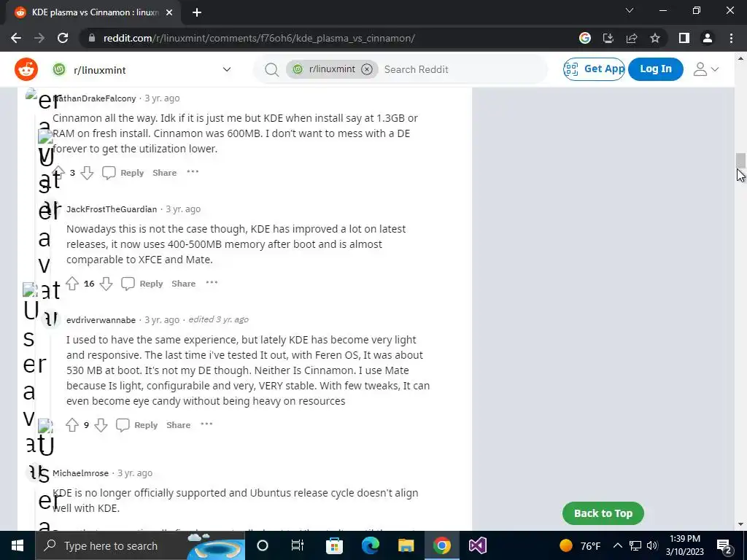Expand the r/linuxmint community dropdown

(x=227, y=69)
